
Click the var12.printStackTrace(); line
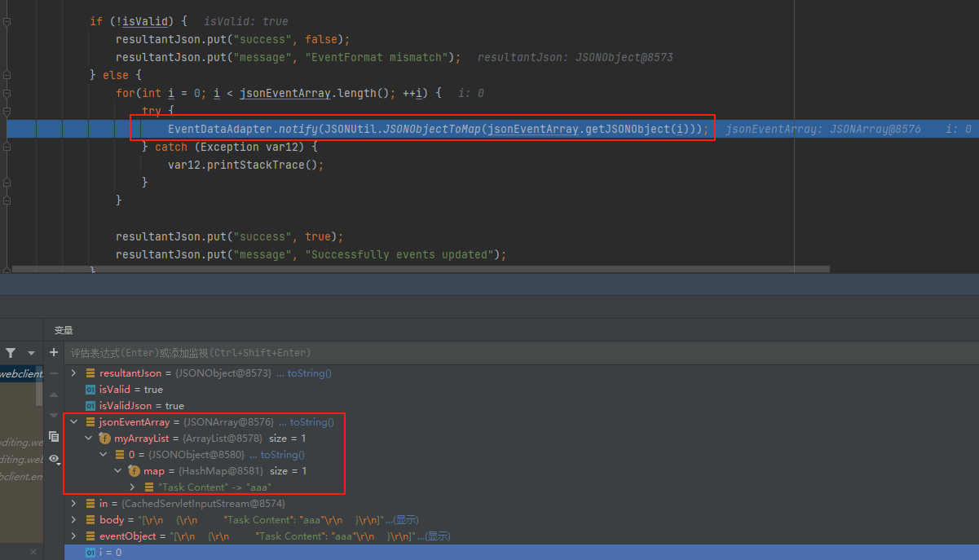246,165
